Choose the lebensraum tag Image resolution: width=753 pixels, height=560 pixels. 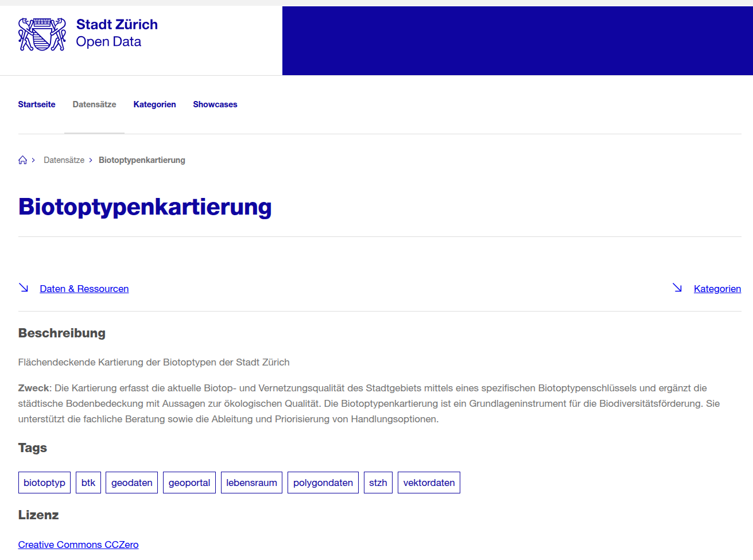[251, 483]
